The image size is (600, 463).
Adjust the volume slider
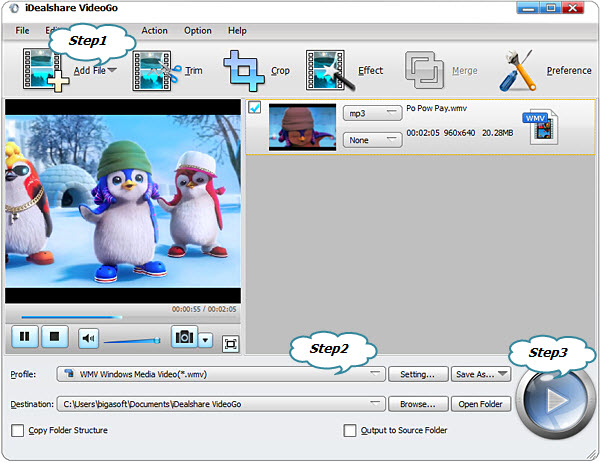pos(132,340)
